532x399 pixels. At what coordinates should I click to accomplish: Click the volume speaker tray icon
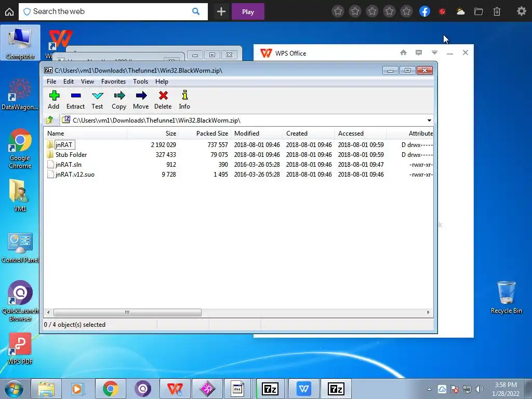pyautogui.click(x=480, y=389)
